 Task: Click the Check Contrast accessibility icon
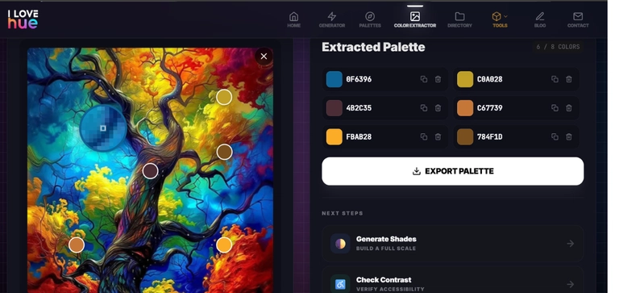point(340,284)
